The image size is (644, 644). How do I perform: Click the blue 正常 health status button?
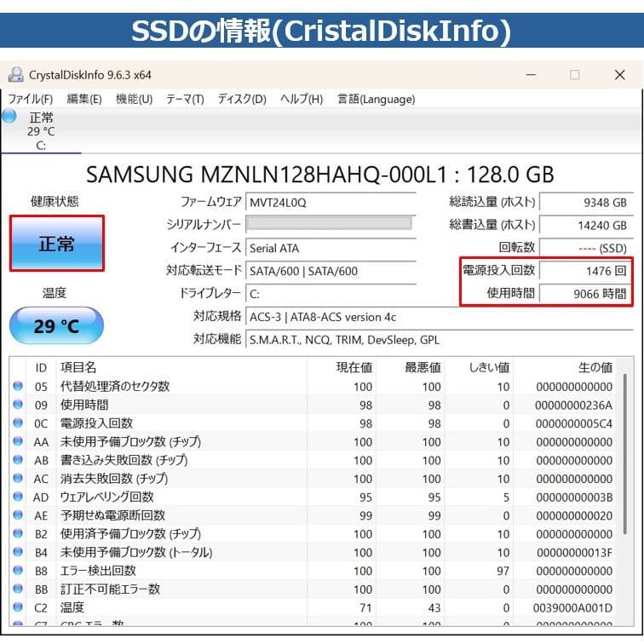click(x=57, y=243)
